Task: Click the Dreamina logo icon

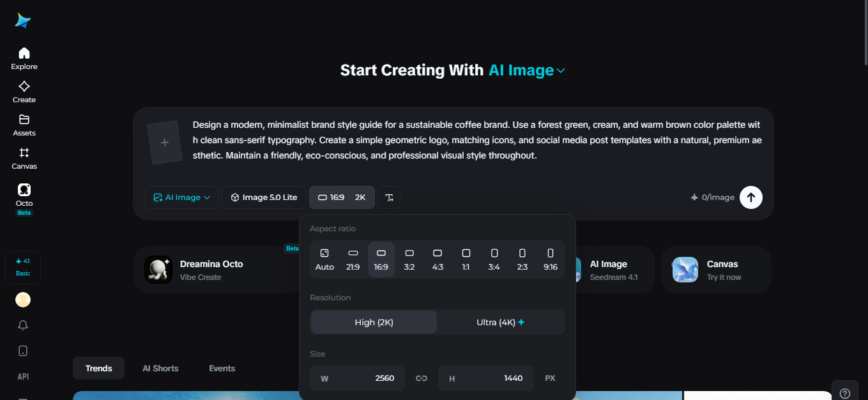Action: click(x=23, y=20)
